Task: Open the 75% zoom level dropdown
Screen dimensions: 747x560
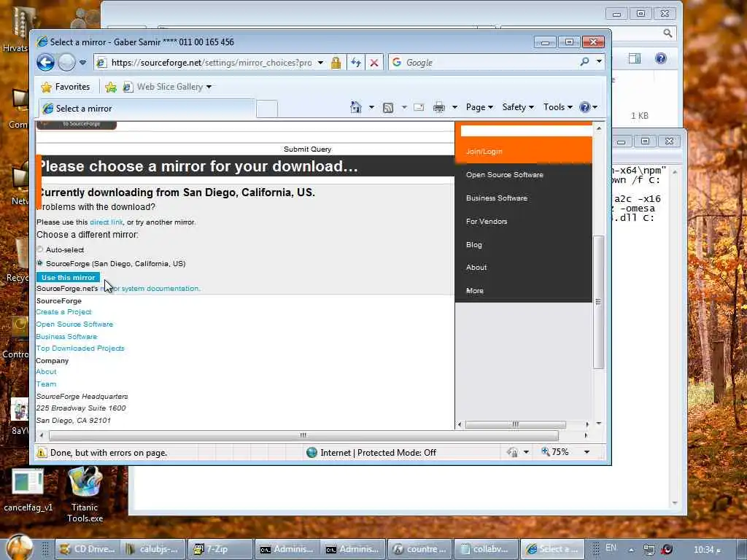Action: point(587,452)
